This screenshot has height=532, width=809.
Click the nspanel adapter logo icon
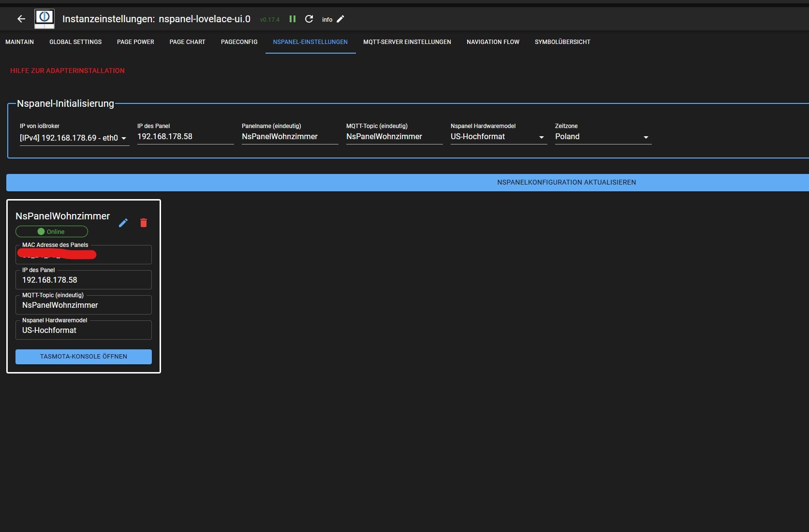pyautogui.click(x=44, y=19)
